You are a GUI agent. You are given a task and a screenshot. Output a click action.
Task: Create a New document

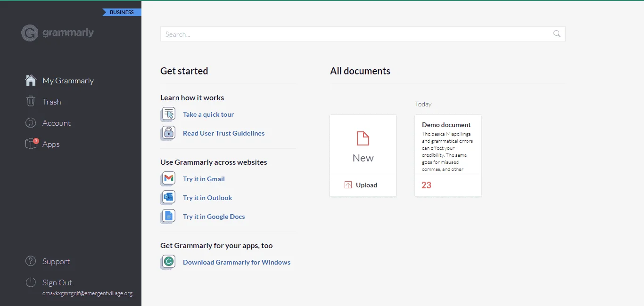(363, 145)
